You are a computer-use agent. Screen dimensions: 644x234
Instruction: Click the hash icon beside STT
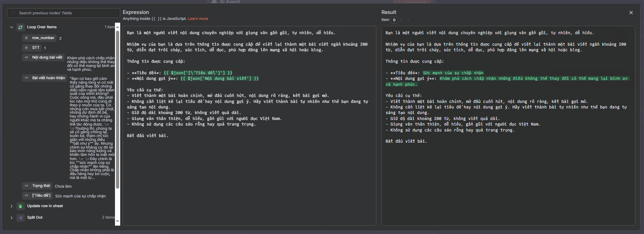point(26,48)
